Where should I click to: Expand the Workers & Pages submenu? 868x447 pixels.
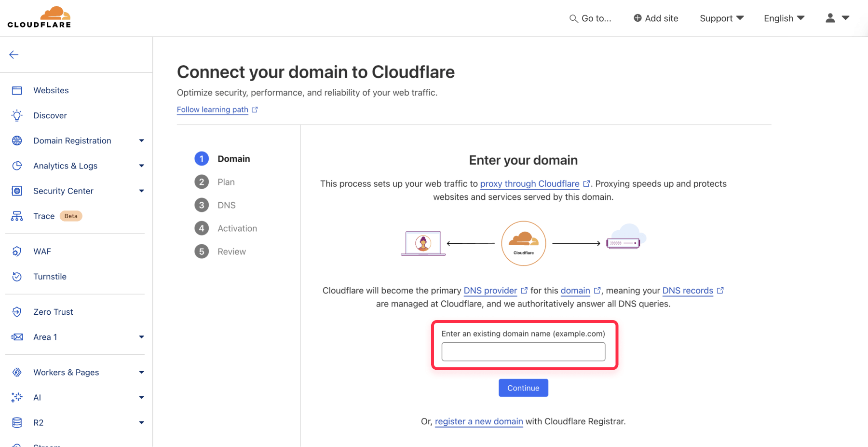[x=142, y=372]
